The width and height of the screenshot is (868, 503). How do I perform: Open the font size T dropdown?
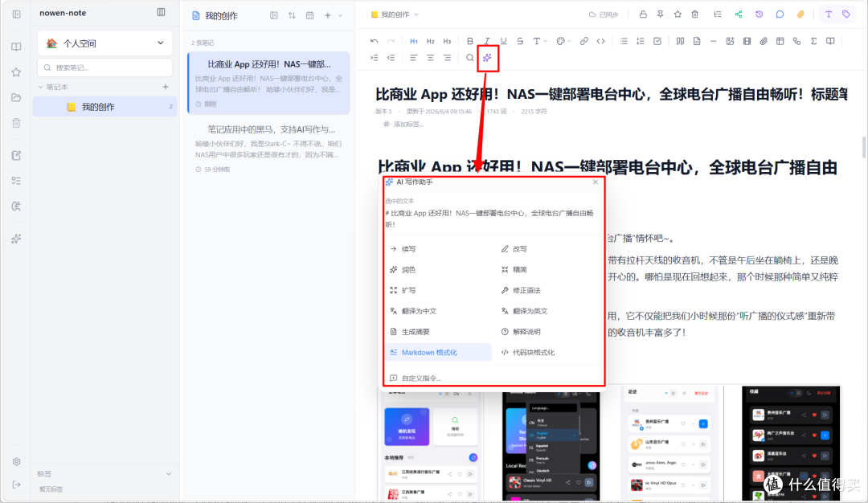[x=540, y=41]
